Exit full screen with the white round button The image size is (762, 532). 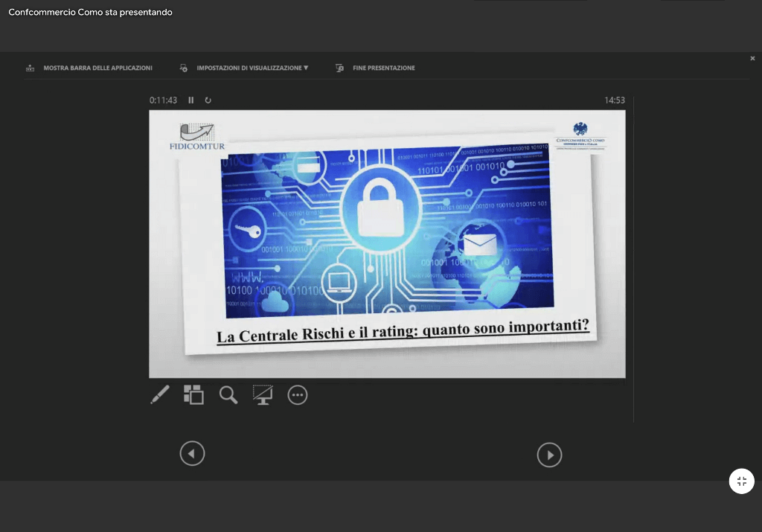pyautogui.click(x=741, y=481)
